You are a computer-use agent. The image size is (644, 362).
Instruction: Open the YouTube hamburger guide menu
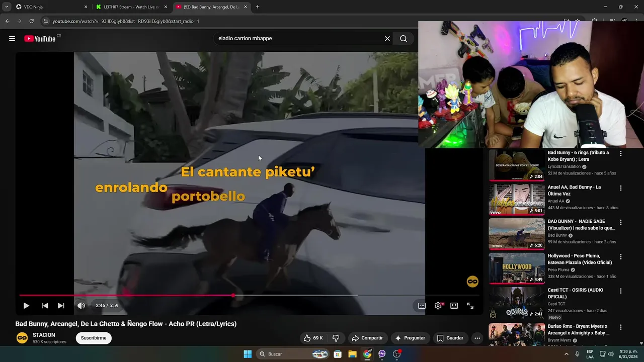12,39
